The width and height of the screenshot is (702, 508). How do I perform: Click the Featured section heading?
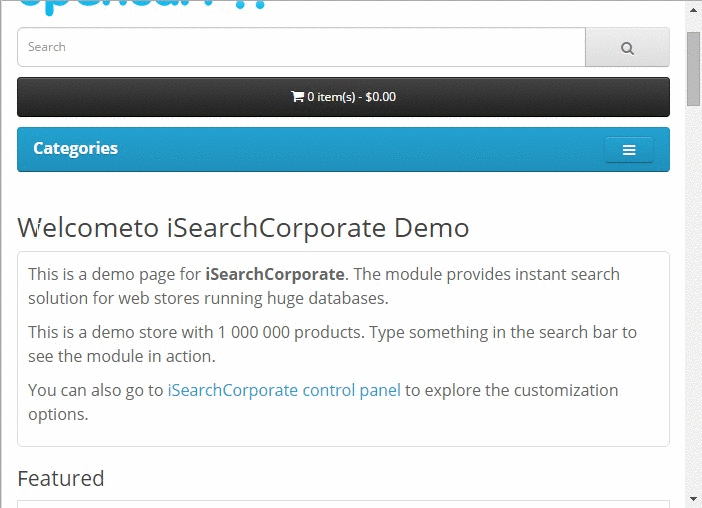[x=61, y=478]
